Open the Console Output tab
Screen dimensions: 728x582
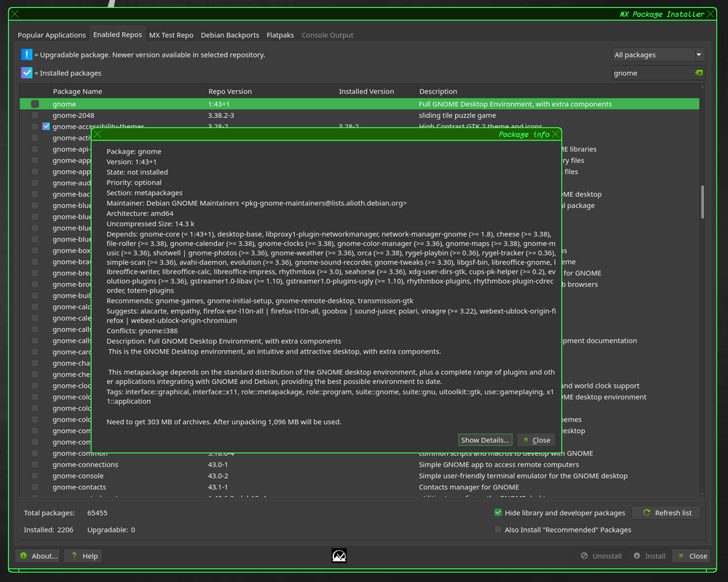(x=328, y=35)
